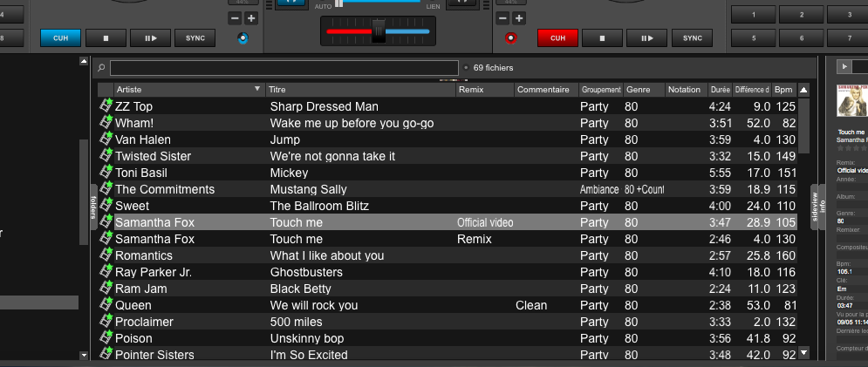The width and height of the screenshot is (868, 367).
Task: Toggle play/pause on the left deck
Action: click(x=151, y=38)
